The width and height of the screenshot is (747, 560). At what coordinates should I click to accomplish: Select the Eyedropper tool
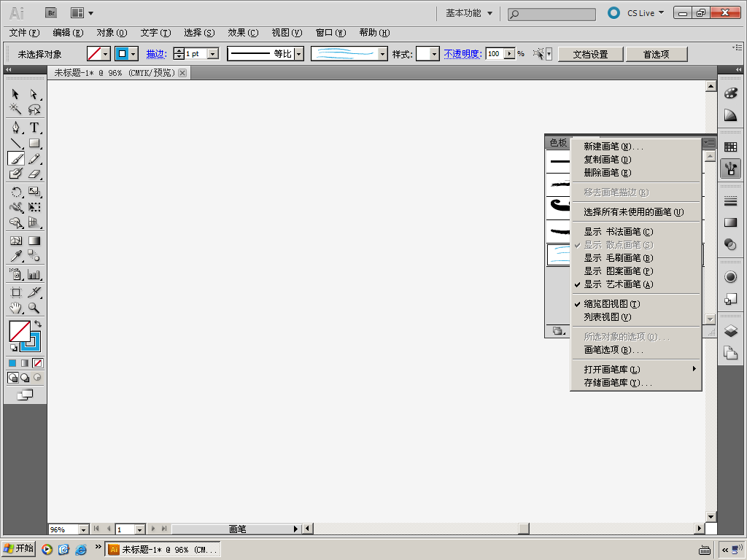click(x=15, y=256)
